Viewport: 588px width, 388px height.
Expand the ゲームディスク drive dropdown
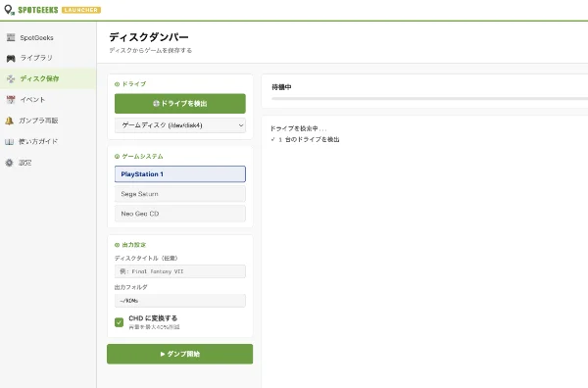point(180,125)
